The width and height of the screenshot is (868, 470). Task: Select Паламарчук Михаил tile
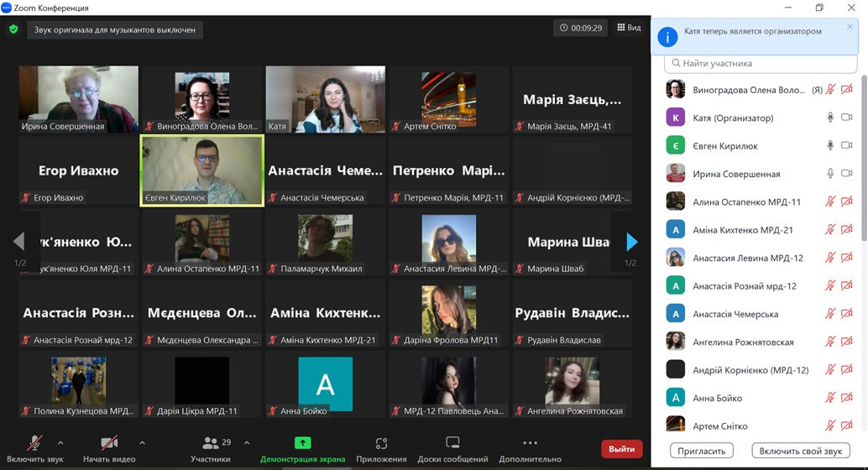(x=326, y=242)
